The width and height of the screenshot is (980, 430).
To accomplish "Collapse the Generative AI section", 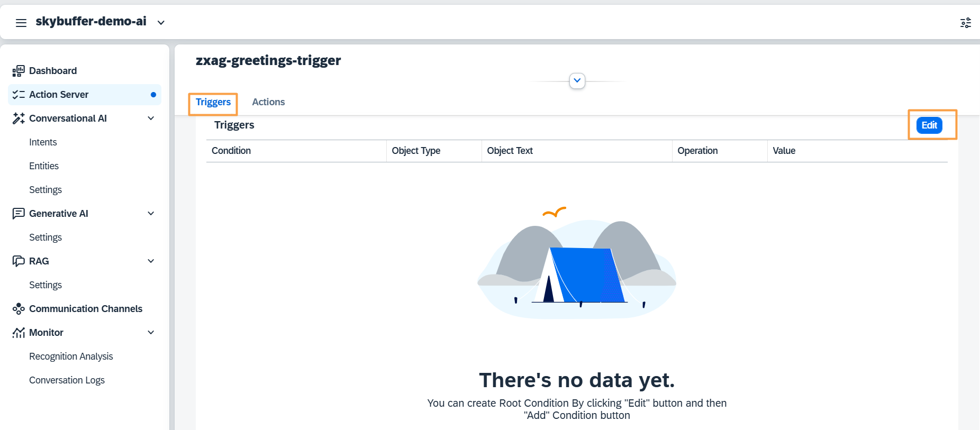I will pyautogui.click(x=151, y=214).
